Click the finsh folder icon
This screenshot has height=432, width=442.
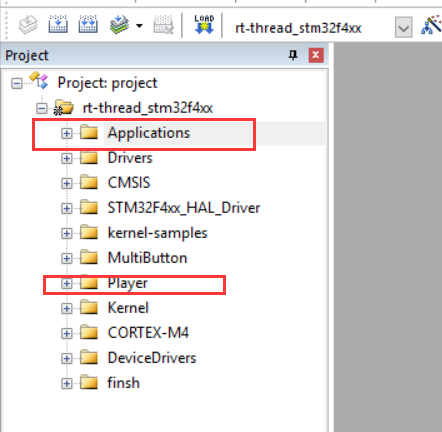coord(89,382)
